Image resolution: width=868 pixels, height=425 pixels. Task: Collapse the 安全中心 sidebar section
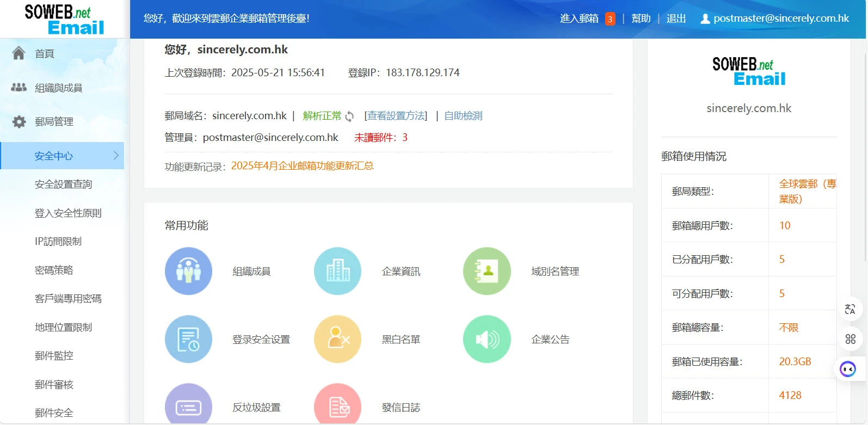[x=62, y=156]
